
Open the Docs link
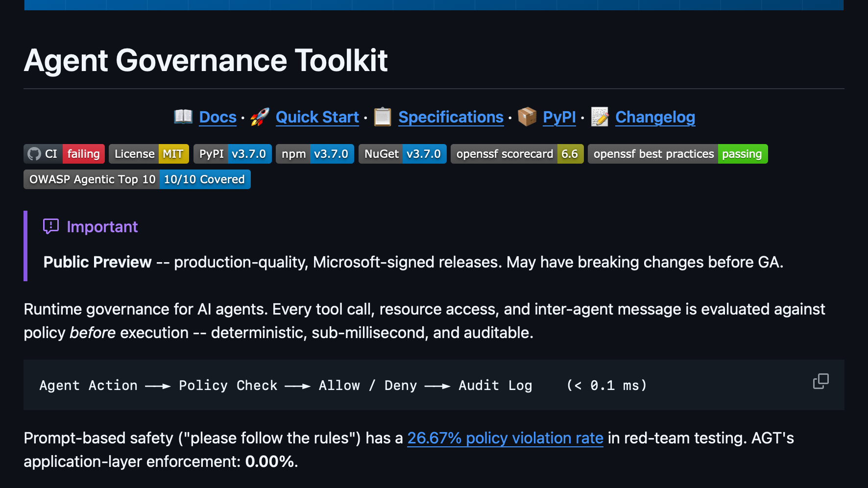tap(218, 117)
